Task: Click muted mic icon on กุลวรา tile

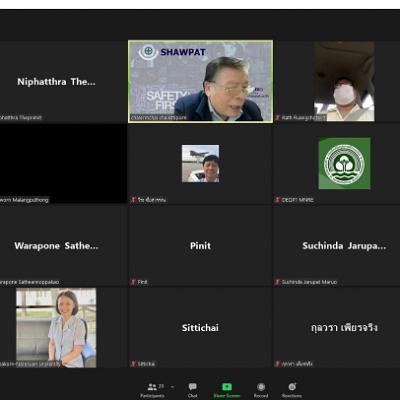Action: tap(277, 364)
